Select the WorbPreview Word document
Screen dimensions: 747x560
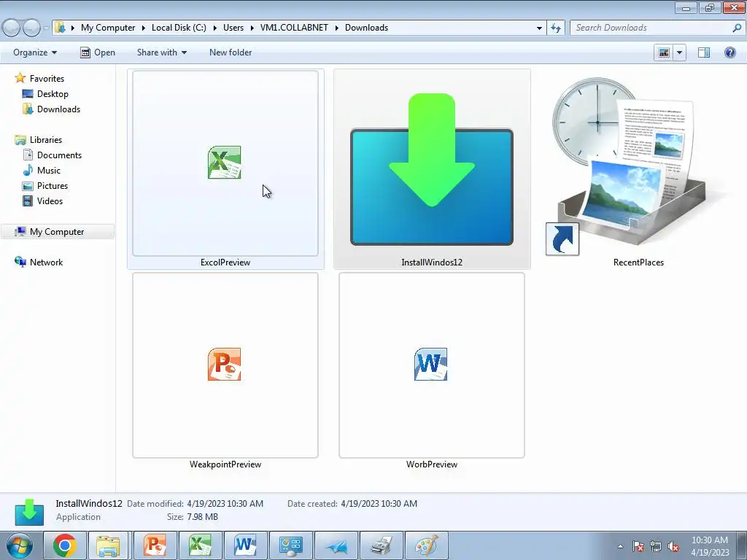[x=432, y=365]
